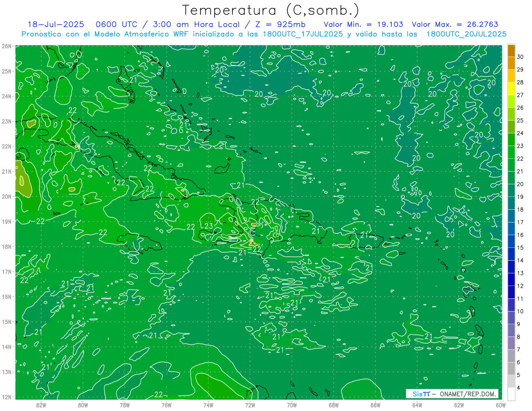Click the "60W" longitude label
Image resolution: width=532 pixels, height=411 pixels.
tap(501, 405)
